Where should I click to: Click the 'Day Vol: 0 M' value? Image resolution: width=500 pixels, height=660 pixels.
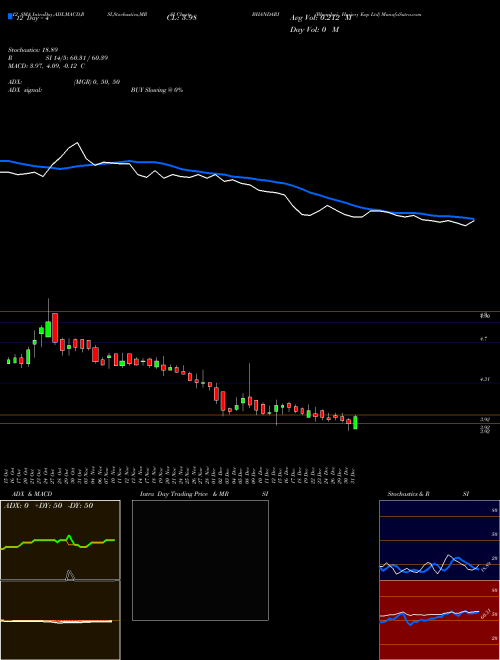314,30
